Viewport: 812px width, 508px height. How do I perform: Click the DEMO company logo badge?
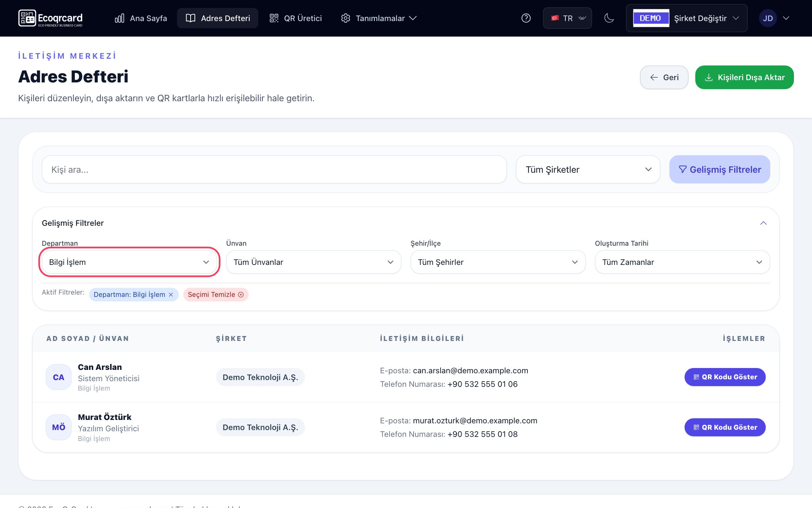(651, 18)
